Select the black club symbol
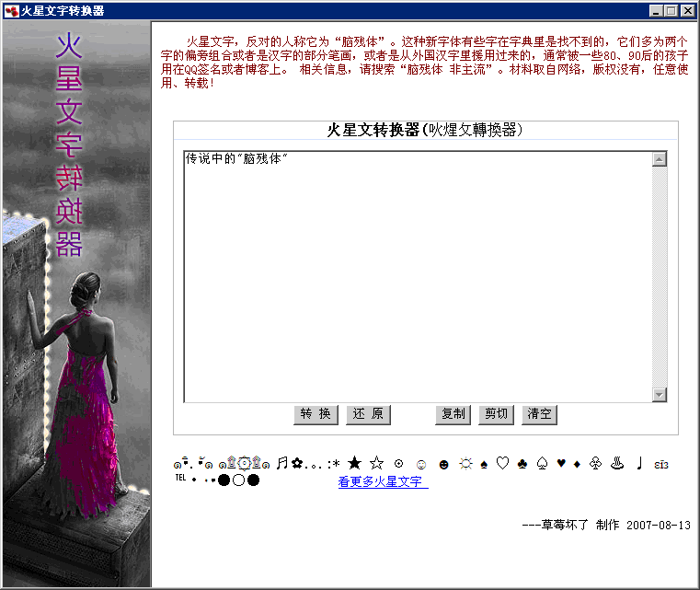The width and height of the screenshot is (700, 590). pos(522,464)
